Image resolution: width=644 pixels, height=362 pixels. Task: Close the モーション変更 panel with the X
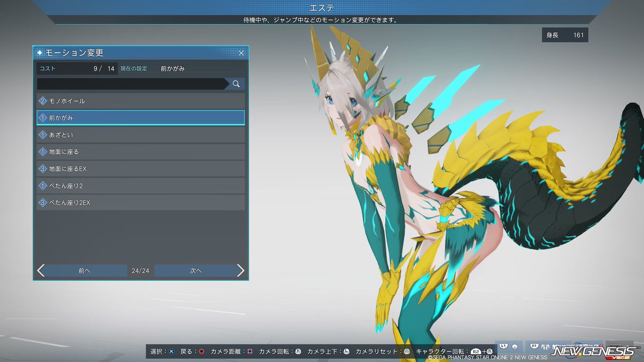tap(241, 53)
